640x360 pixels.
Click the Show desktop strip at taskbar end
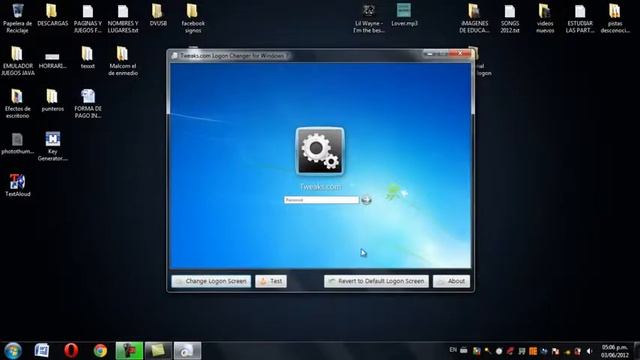[636, 351]
